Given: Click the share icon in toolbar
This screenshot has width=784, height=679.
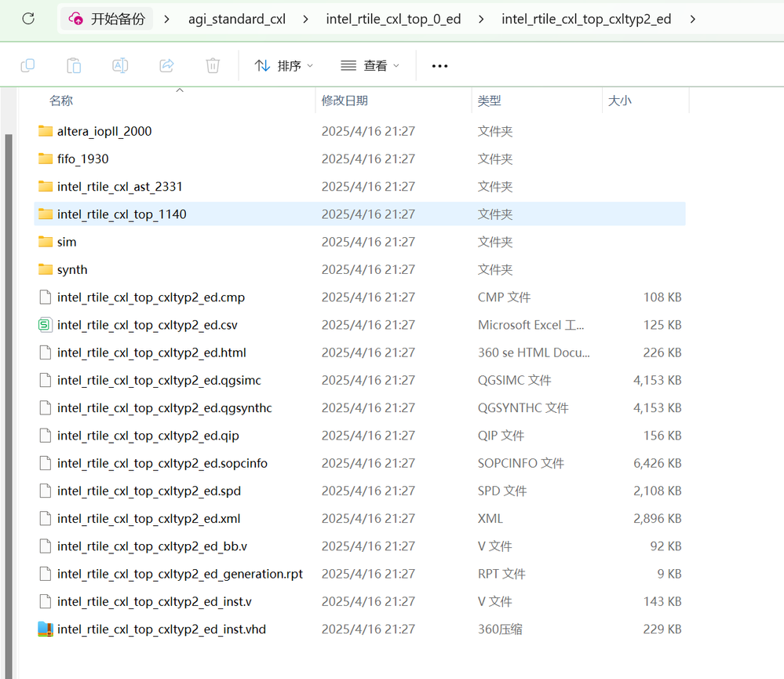Looking at the screenshot, I should coord(166,65).
